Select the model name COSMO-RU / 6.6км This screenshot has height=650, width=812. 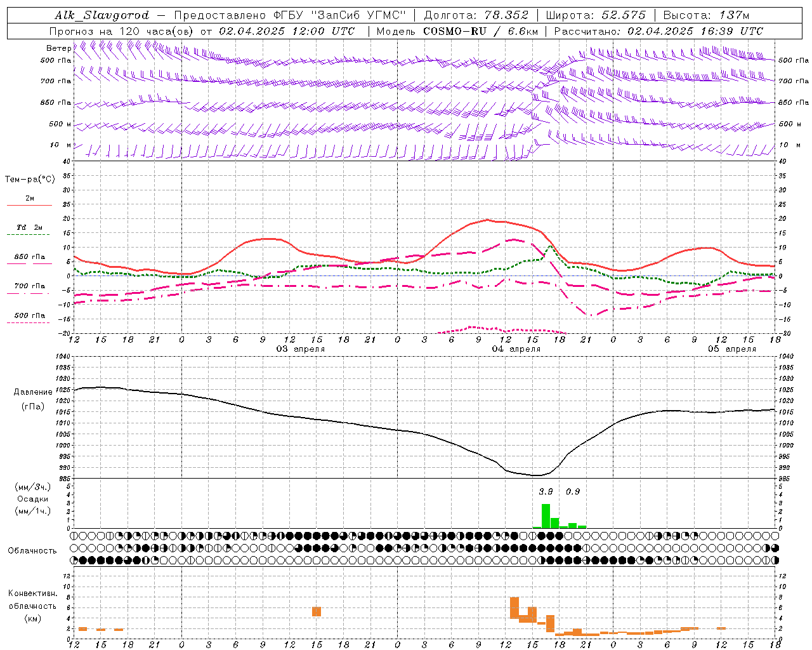pyautogui.click(x=481, y=31)
